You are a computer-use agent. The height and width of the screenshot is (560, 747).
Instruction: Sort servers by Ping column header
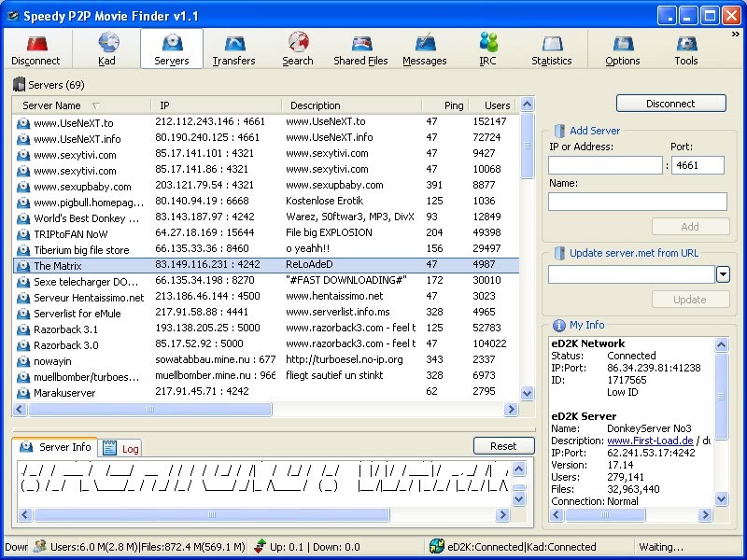pyautogui.click(x=445, y=105)
